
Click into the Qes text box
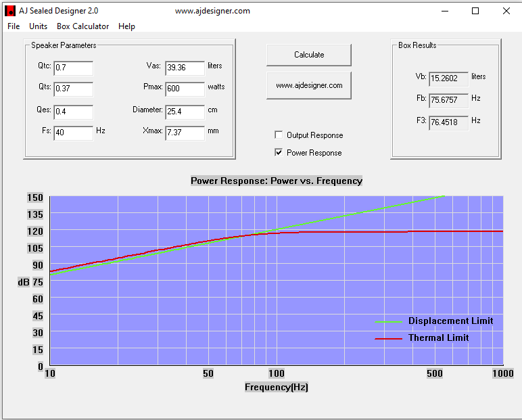tap(73, 111)
